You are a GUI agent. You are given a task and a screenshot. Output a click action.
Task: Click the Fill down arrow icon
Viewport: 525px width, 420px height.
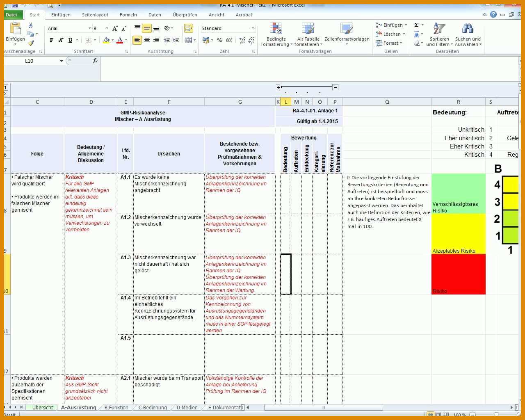click(416, 34)
